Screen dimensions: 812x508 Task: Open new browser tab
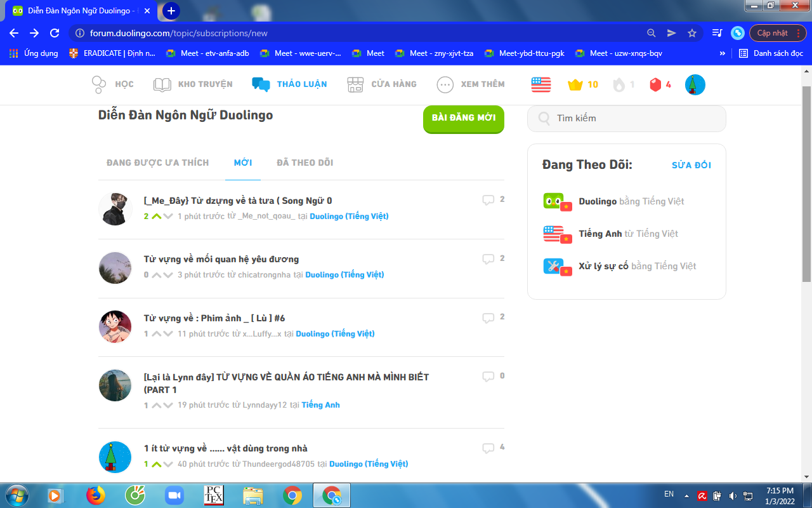point(171,11)
